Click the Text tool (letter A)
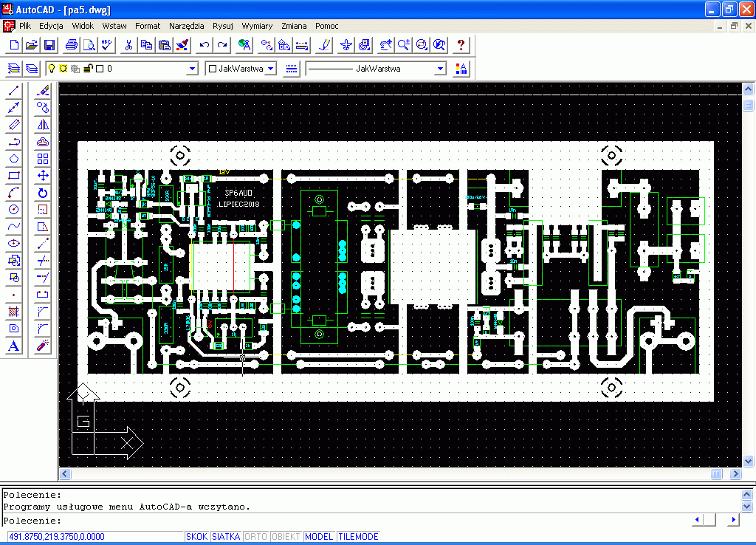 tap(13, 346)
